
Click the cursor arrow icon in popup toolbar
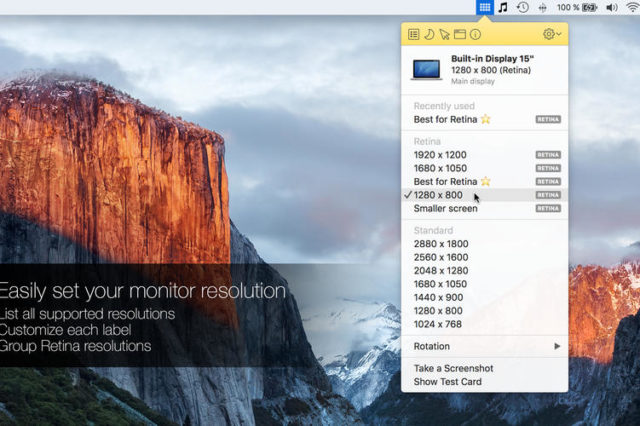pyautogui.click(x=444, y=34)
